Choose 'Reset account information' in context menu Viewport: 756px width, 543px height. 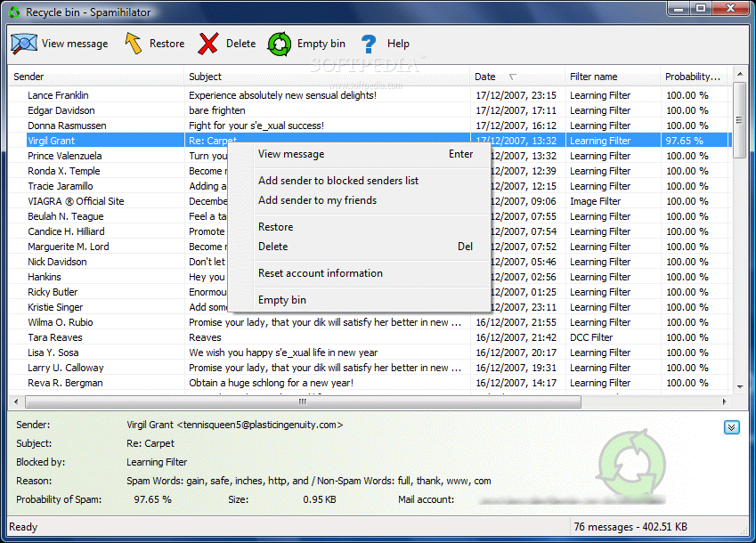click(321, 273)
